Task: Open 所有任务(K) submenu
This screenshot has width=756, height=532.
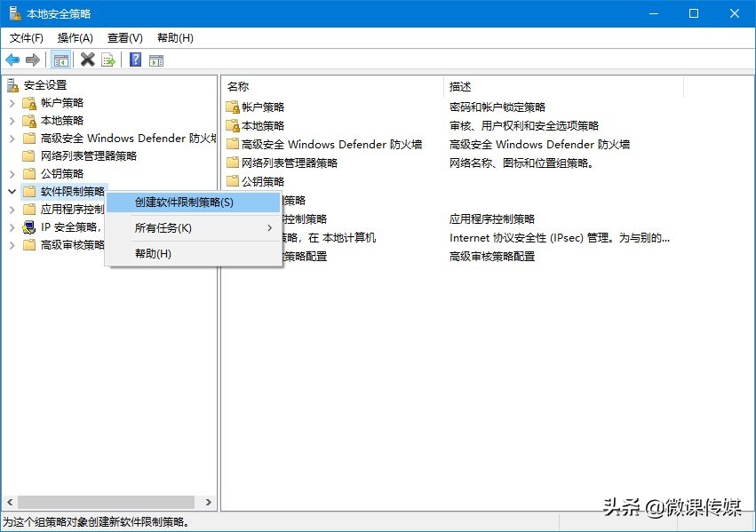Action: tap(194, 228)
